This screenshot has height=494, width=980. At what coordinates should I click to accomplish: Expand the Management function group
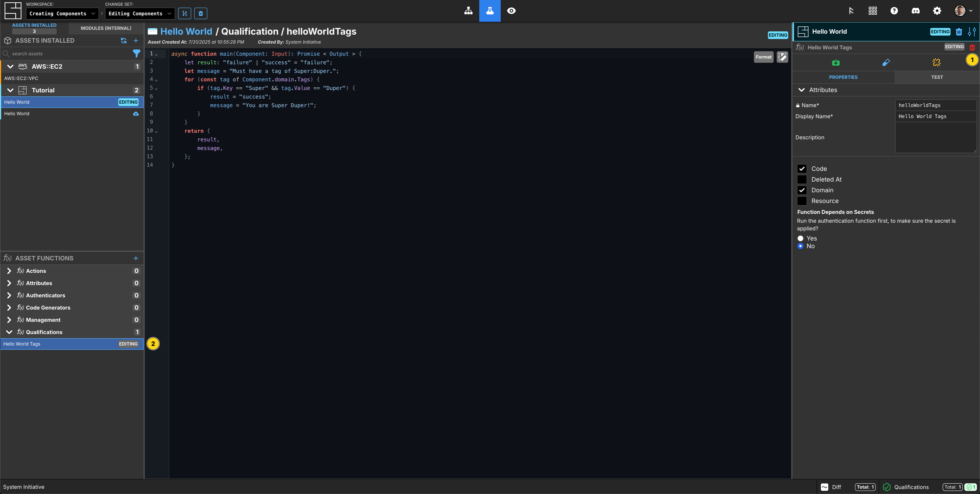pos(9,320)
